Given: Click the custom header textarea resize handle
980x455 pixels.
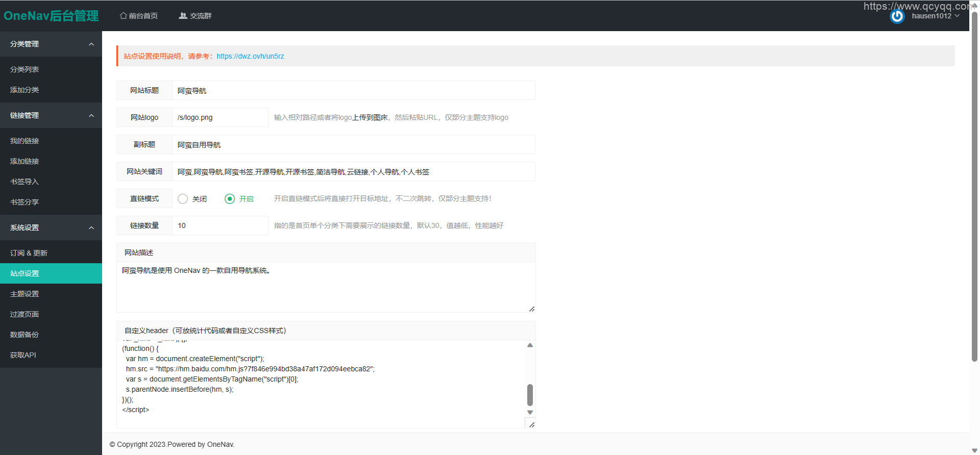Looking at the screenshot, I should click(x=531, y=424).
